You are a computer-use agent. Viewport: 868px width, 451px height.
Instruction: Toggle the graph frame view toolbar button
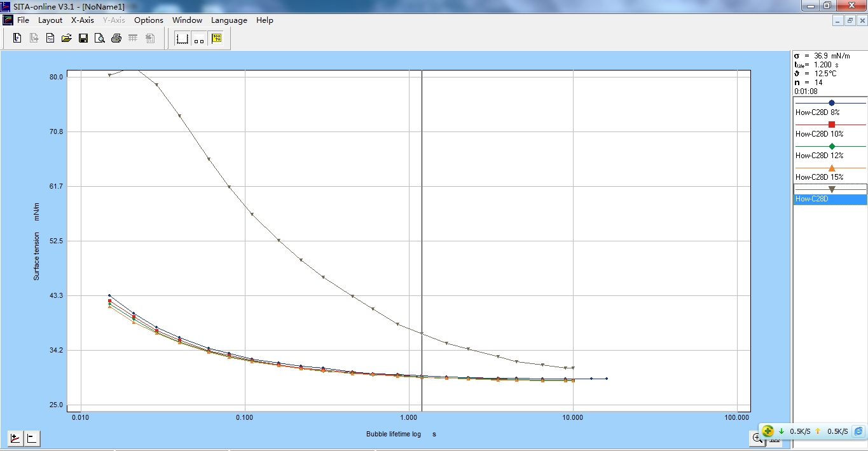[183, 39]
